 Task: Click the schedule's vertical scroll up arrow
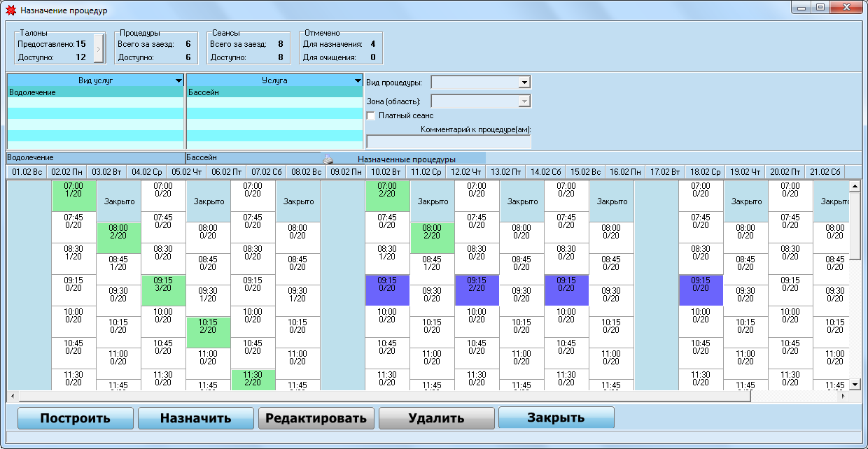pos(855,187)
